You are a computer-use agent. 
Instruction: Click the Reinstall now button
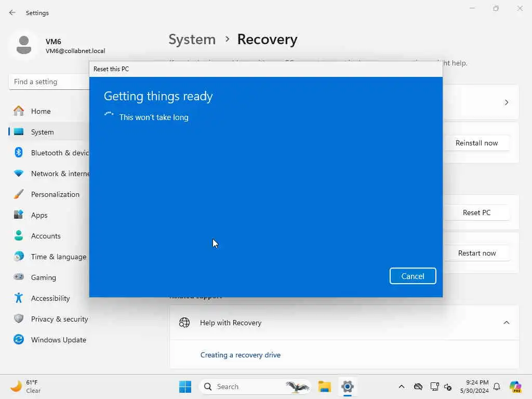pos(476,143)
